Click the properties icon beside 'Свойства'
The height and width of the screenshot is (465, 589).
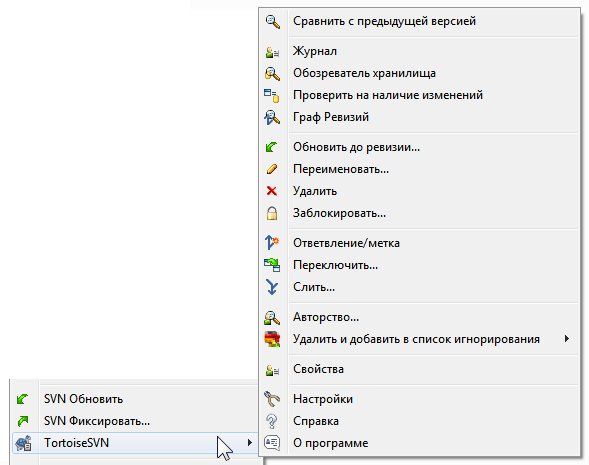click(272, 370)
